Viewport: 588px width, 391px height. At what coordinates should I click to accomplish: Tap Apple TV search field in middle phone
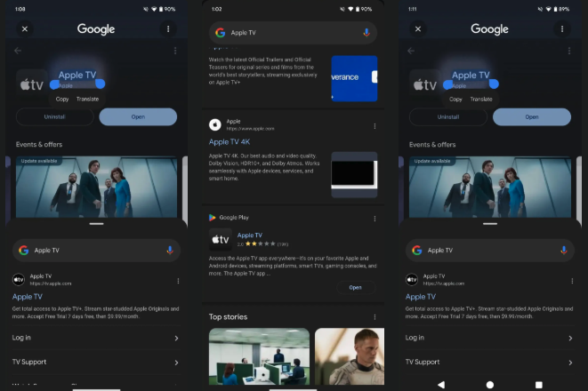(293, 33)
